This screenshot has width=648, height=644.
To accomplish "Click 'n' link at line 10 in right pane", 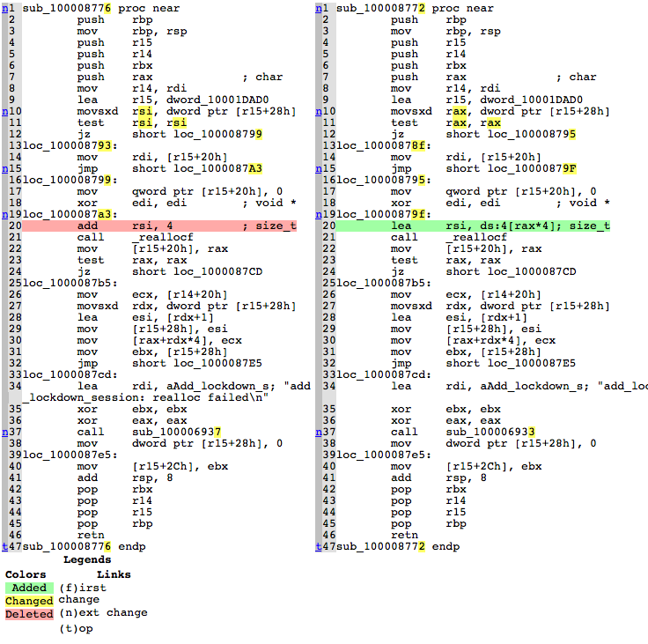I will pyautogui.click(x=319, y=111).
